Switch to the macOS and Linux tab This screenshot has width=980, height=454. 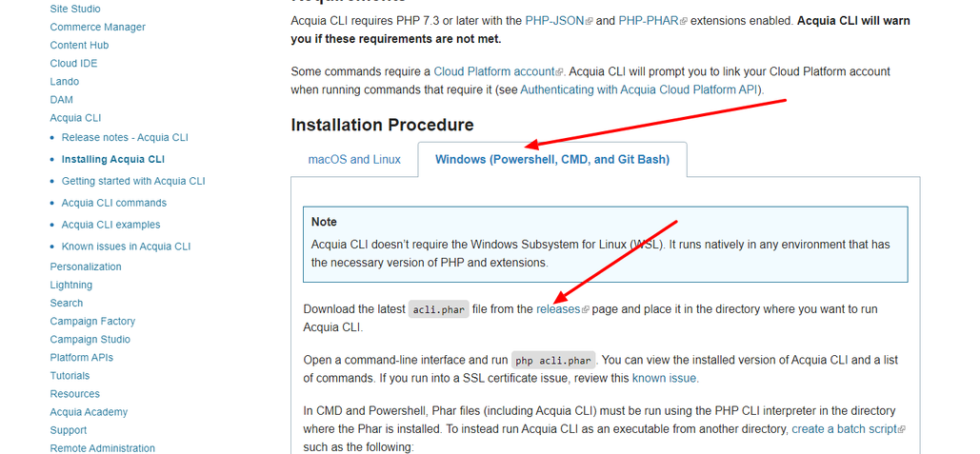(354, 160)
